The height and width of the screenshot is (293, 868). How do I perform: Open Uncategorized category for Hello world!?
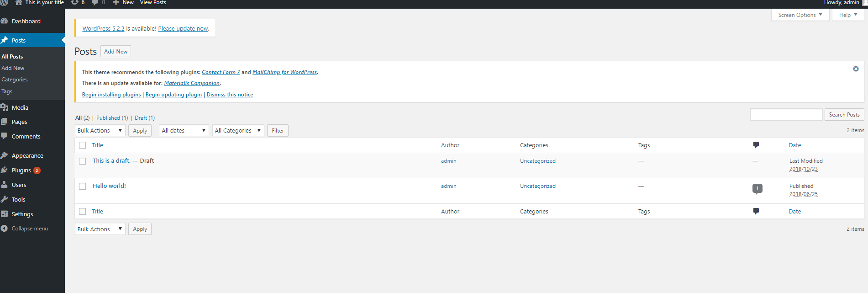click(538, 186)
